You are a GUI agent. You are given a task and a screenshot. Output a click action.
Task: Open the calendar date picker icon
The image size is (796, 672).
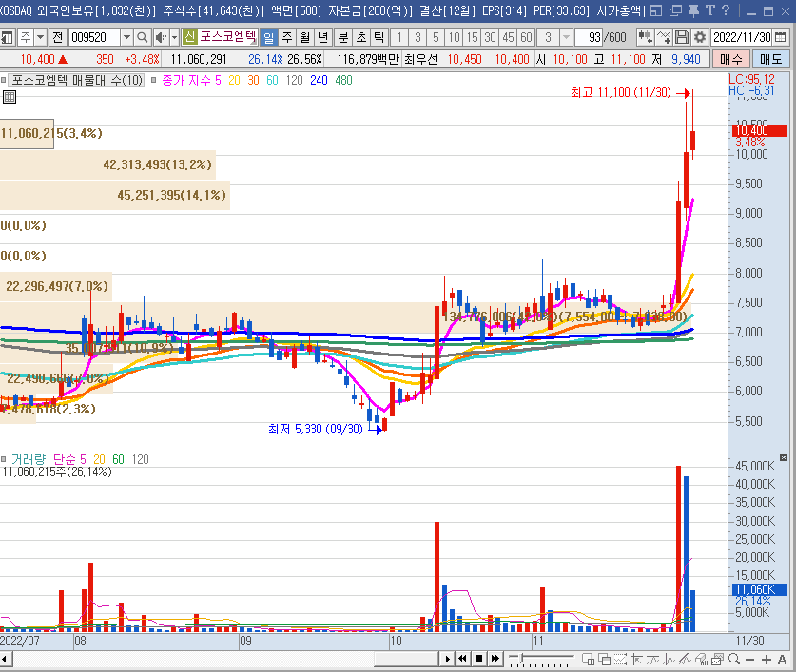click(781, 37)
